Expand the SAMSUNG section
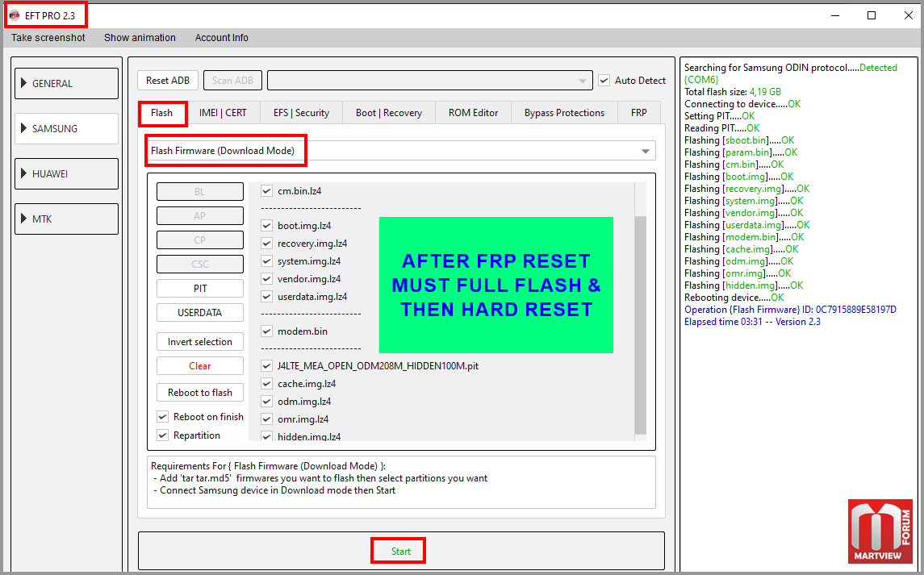 [x=67, y=128]
